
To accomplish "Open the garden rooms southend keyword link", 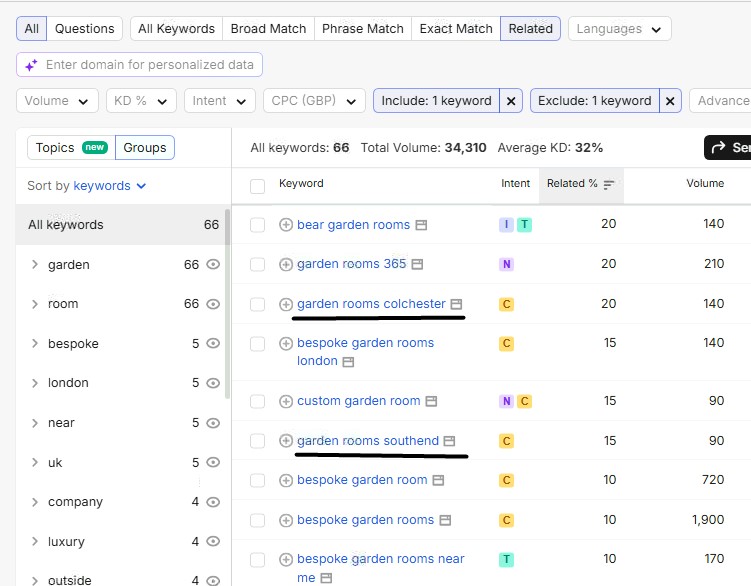I will [368, 441].
